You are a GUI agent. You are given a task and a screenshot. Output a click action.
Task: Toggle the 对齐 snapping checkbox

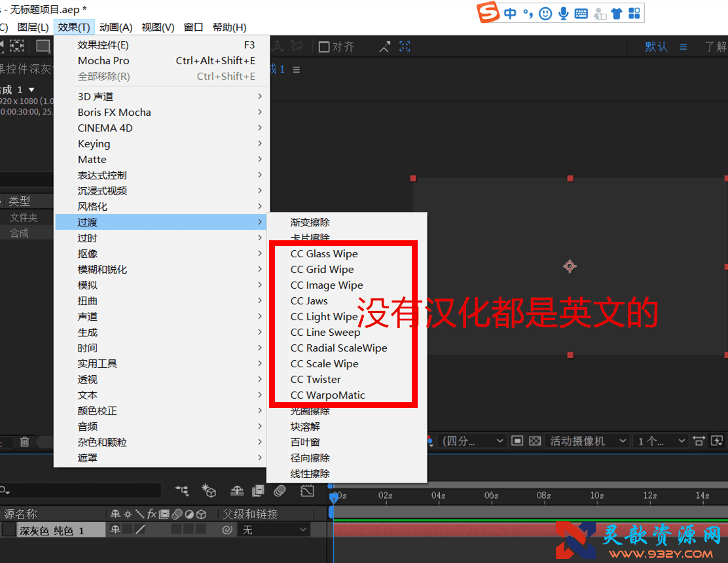click(324, 47)
